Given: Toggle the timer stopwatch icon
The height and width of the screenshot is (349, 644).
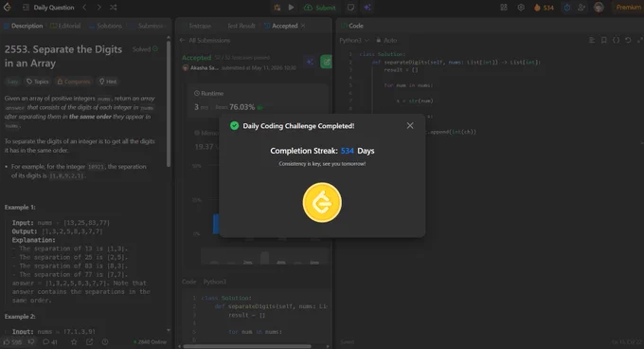Looking at the screenshot, I should pyautogui.click(x=567, y=8).
